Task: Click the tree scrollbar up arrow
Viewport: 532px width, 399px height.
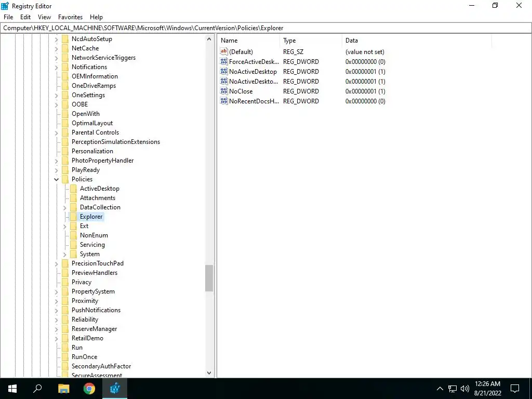Action: (209, 39)
